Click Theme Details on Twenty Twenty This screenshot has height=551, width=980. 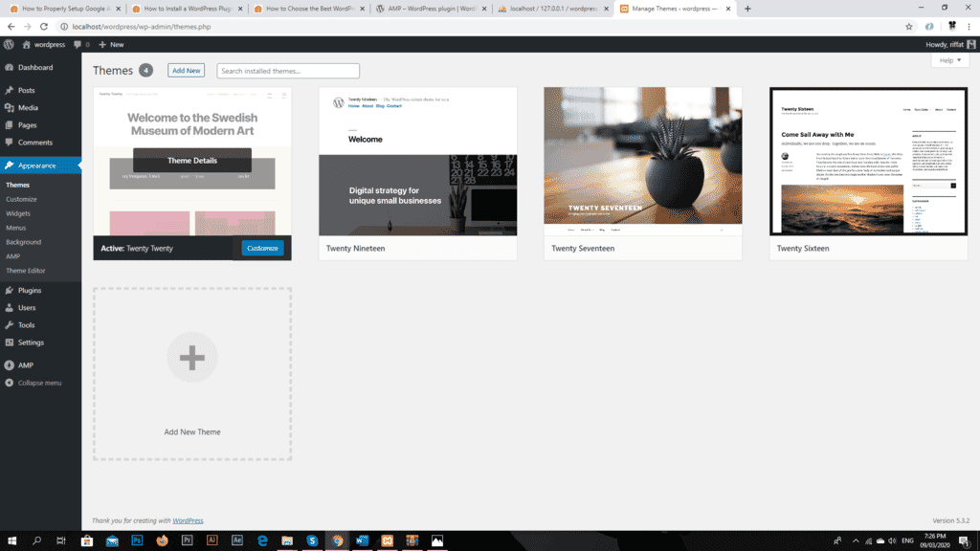click(x=191, y=161)
